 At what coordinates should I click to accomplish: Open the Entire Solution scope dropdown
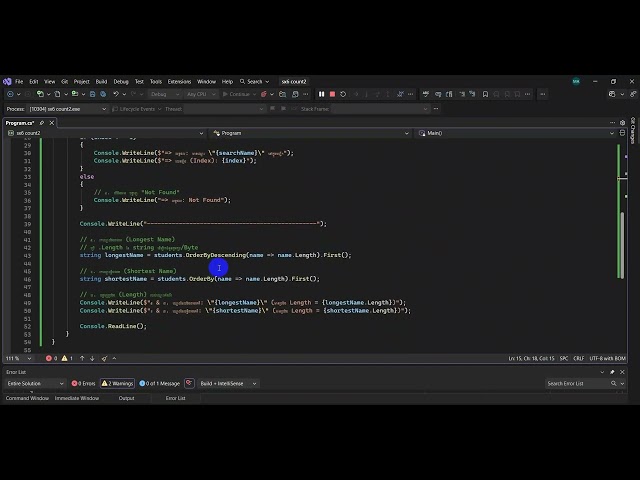tap(36, 384)
